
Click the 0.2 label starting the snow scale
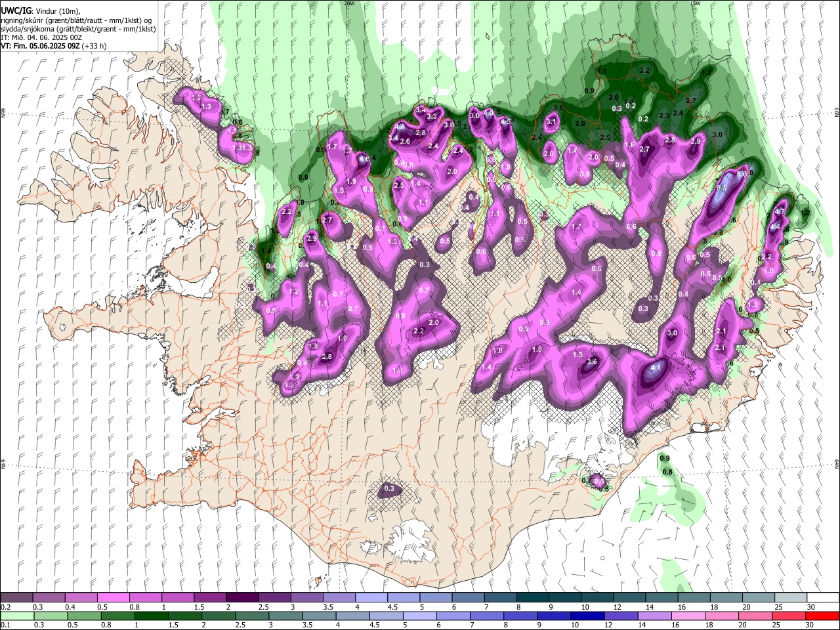tap(5, 608)
